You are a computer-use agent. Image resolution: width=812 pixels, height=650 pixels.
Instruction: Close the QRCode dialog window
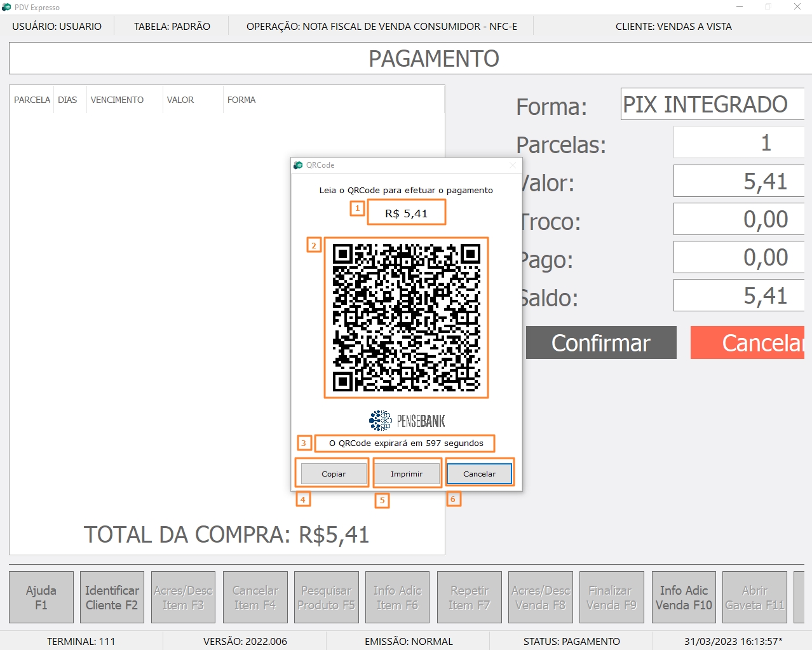(513, 165)
